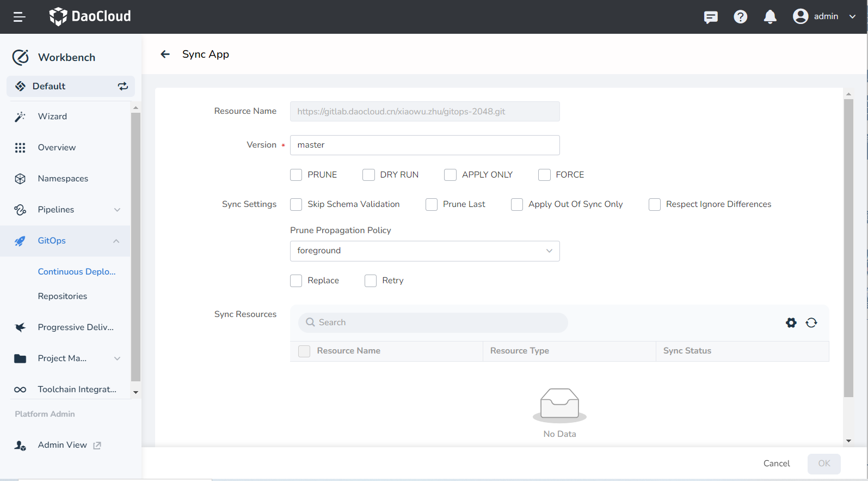Open the messages chat icon
The height and width of the screenshot is (481, 868).
click(x=710, y=17)
